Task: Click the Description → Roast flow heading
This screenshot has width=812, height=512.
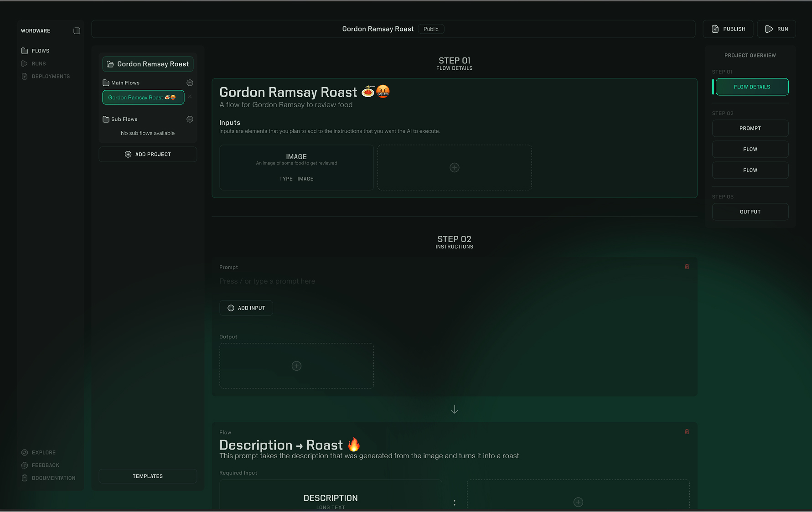Action: 290,445
